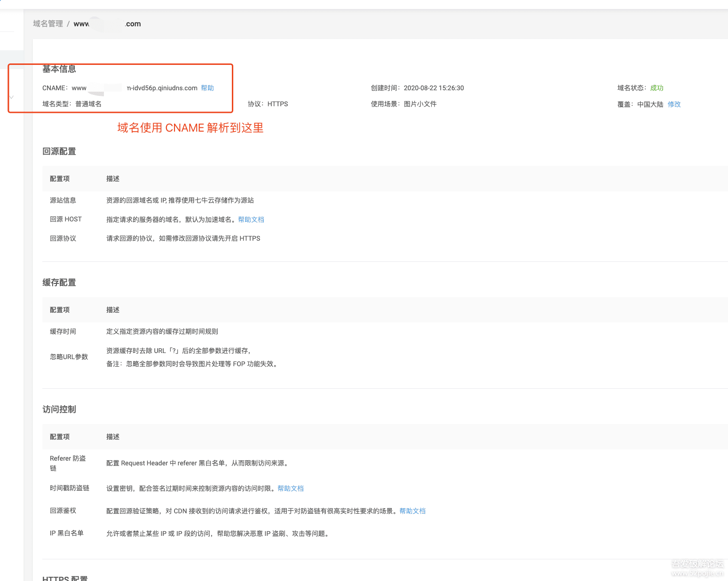This screenshot has height=581, width=728.
Task: Click the Referer 防盗链 config item
Action: (68, 463)
